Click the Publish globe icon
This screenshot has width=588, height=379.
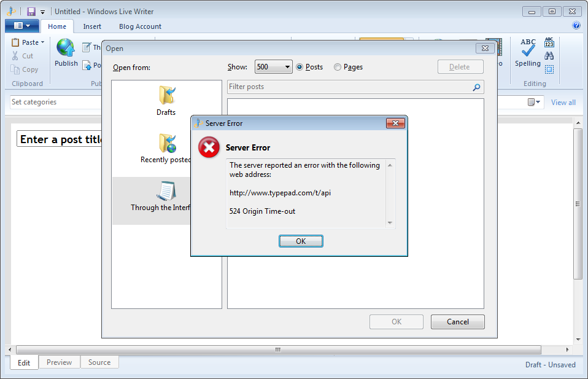click(65, 48)
